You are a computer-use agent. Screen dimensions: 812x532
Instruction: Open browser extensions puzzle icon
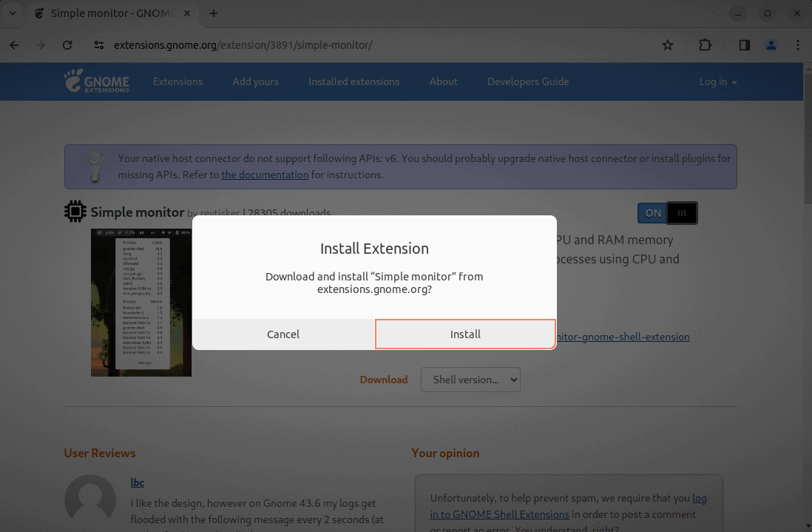[705, 45]
